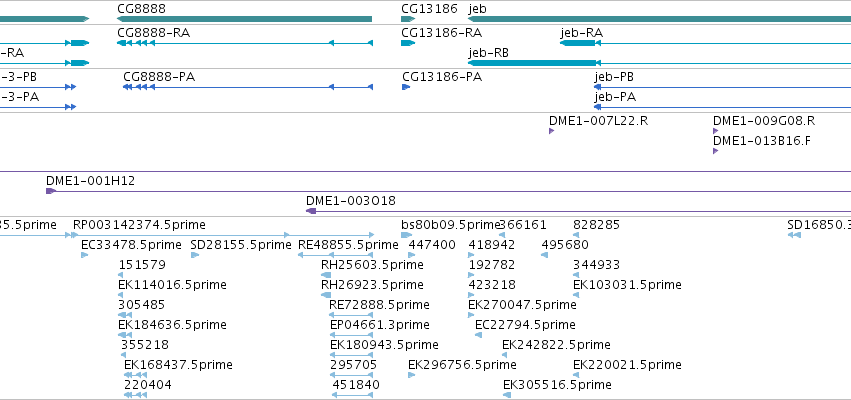Select the CG13186-PA protein label

click(x=442, y=77)
